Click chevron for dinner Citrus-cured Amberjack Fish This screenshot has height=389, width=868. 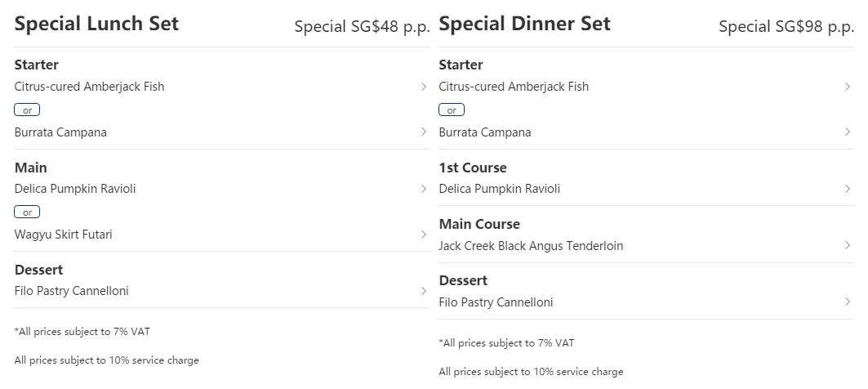tap(848, 87)
